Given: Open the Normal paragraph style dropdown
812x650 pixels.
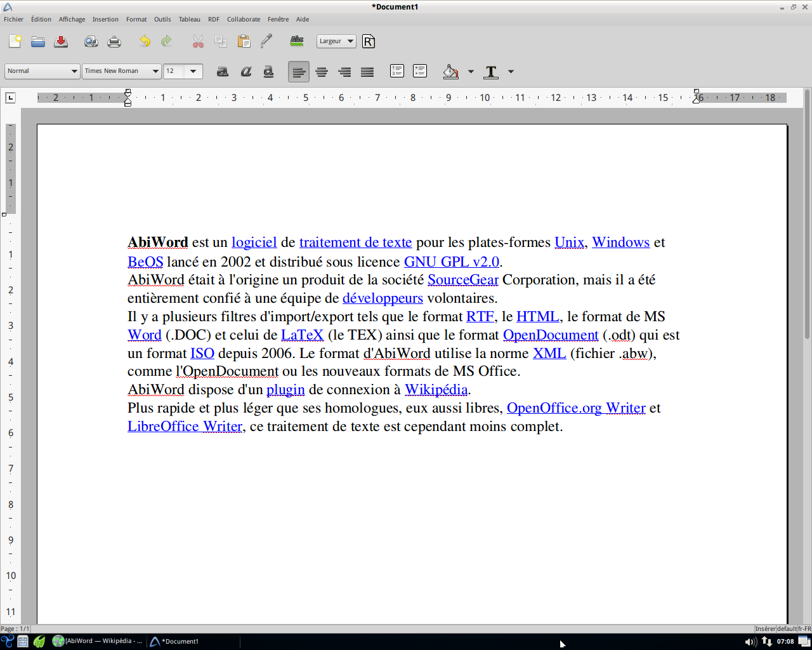Looking at the screenshot, I should point(42,71).
